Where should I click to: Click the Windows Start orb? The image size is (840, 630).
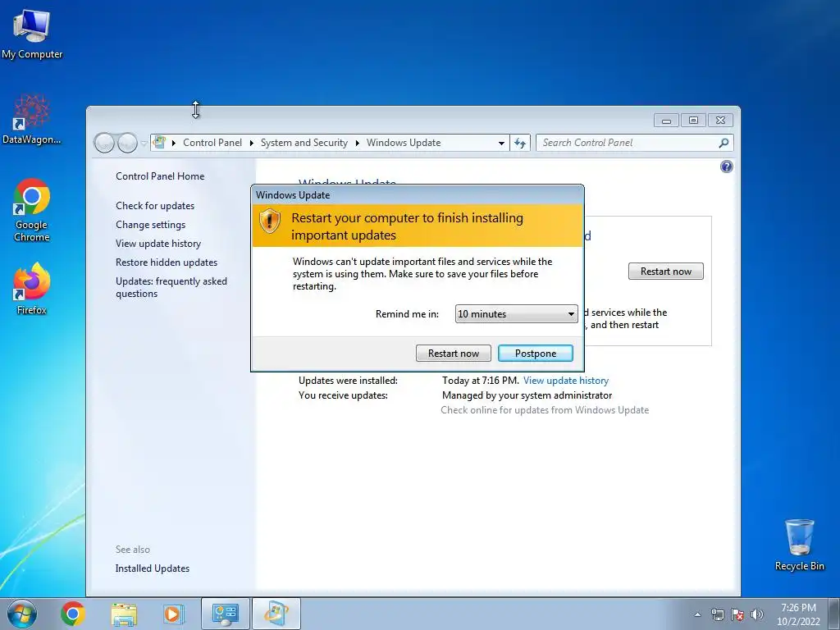coord(22,614)
